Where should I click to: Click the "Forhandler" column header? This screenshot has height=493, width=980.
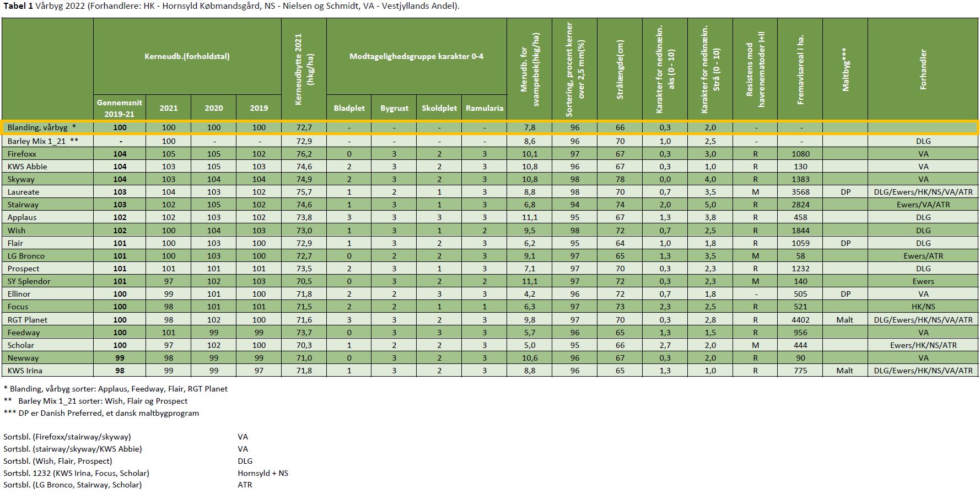click(x=923, y=69)
